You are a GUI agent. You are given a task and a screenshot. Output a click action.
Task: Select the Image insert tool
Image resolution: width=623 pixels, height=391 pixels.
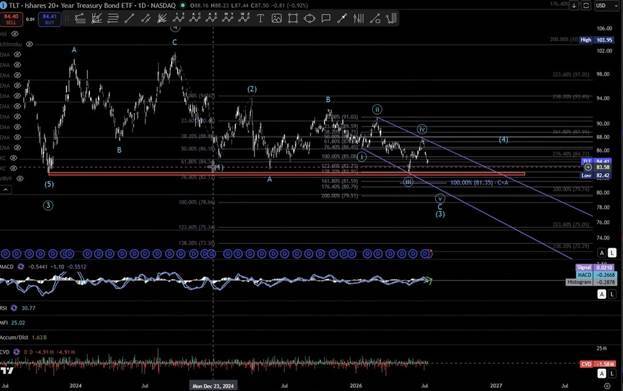(x=277, y=18)
